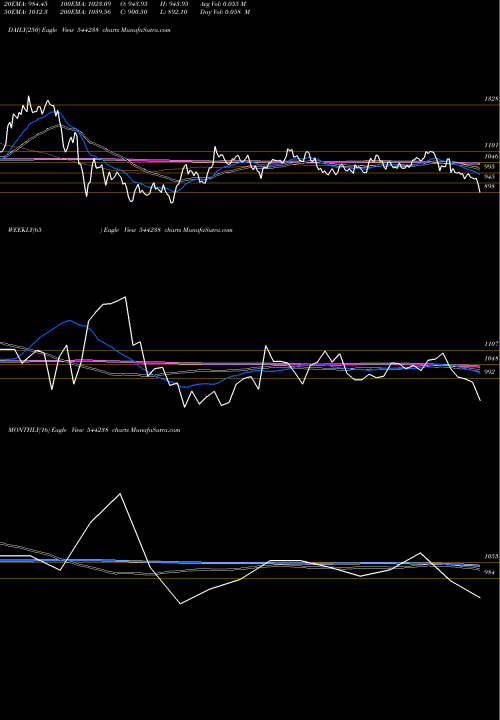The image size is (500, 720).
Task: Click the WEEKLY Eagle View chart title
Action: (x=120, y=230)
